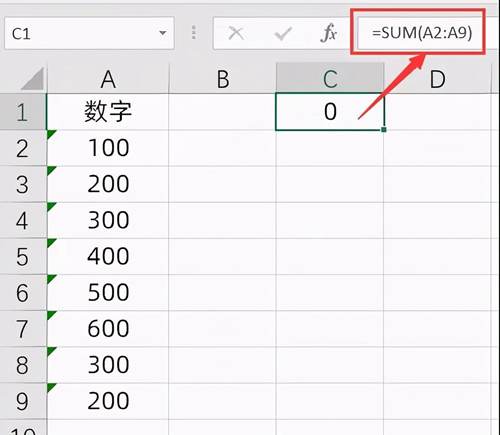Select column B header
The width and height of the screenshot is (500, 435).
(223, 79)
